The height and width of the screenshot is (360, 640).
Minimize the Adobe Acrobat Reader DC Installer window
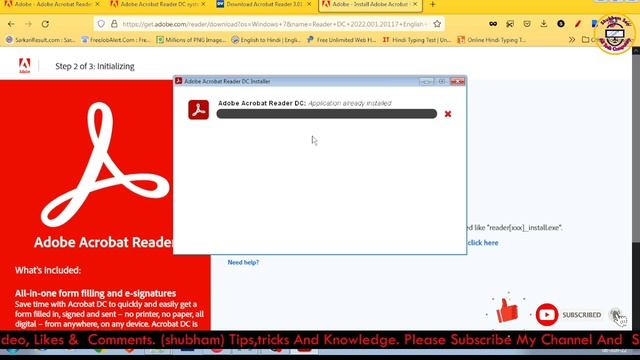tap(427, 82)
